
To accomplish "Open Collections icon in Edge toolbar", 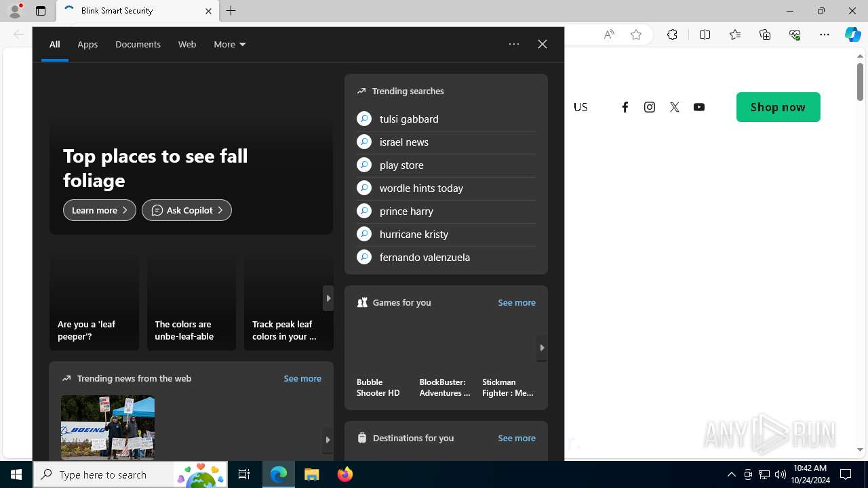I will pyautogui.click(x=765, y=35).
